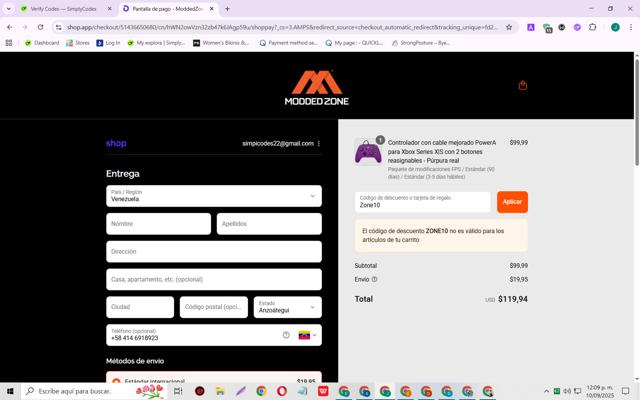Image resolution: width=640 pixels, height=400 pixels.
Task: Open the StrongPosture bookmark
Action: pos(421,43)
